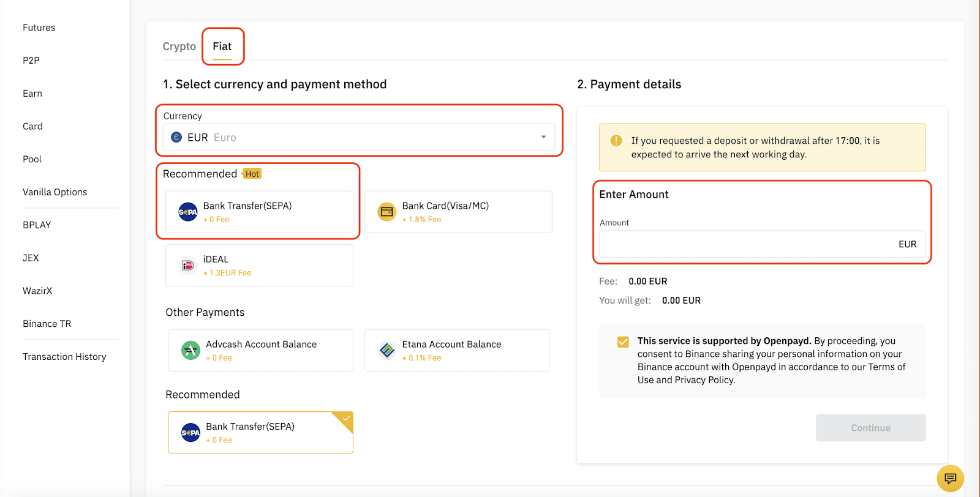
Task: Click the iDEAL payment logo icon
Action: pyautogui.click(x=187, y=265)
